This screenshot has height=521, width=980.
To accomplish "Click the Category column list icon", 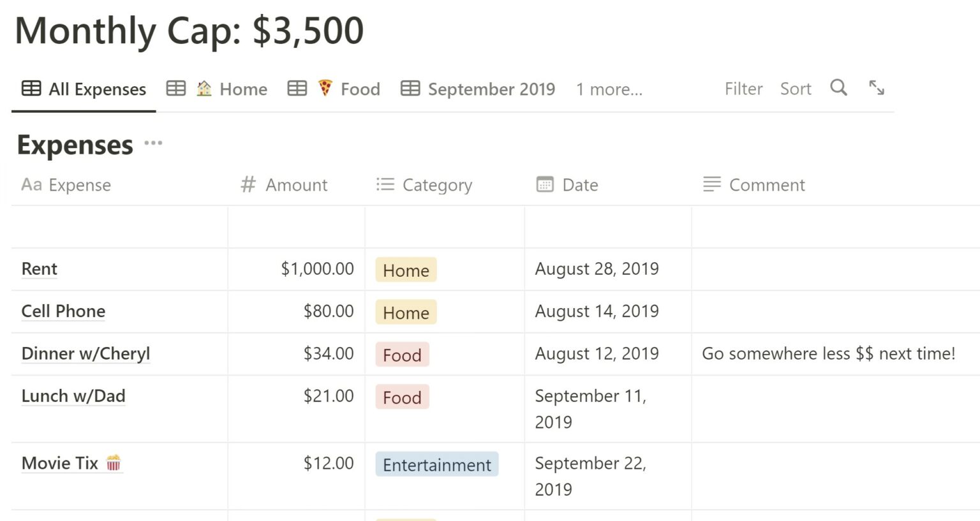I will pos(385,185).
